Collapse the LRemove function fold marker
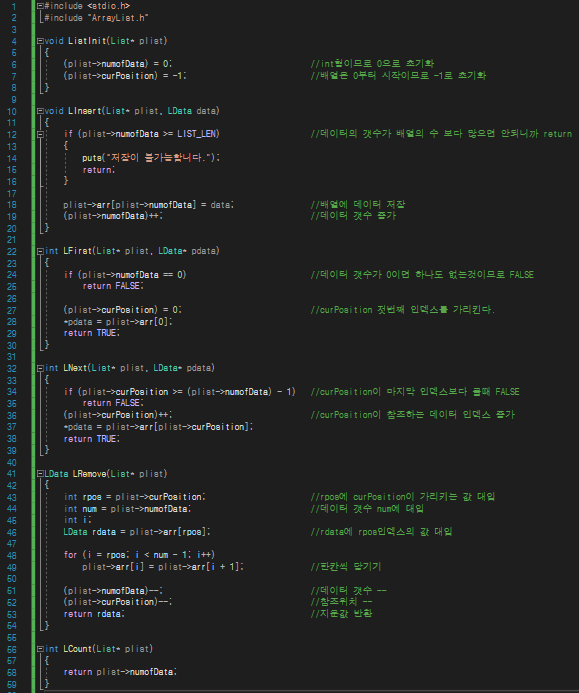Image resolution: width=579 pixels, height=693 pixels. tap(40, 474)
